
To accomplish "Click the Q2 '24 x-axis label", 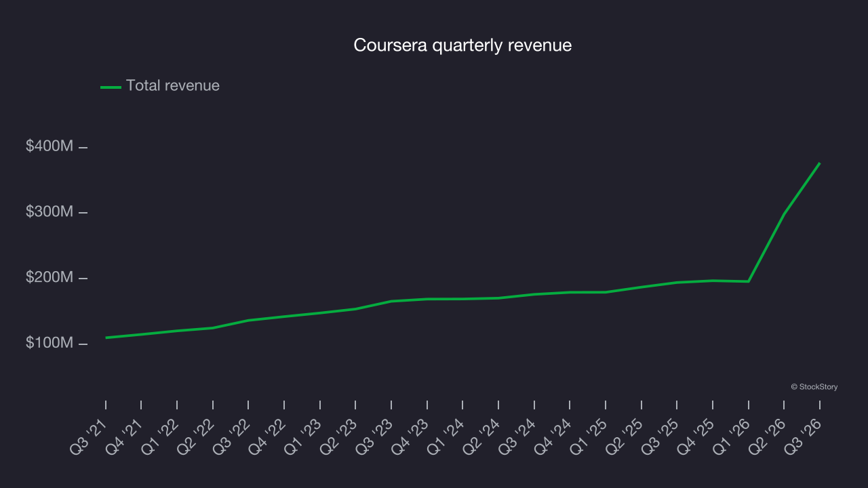I will click(481, 436).
